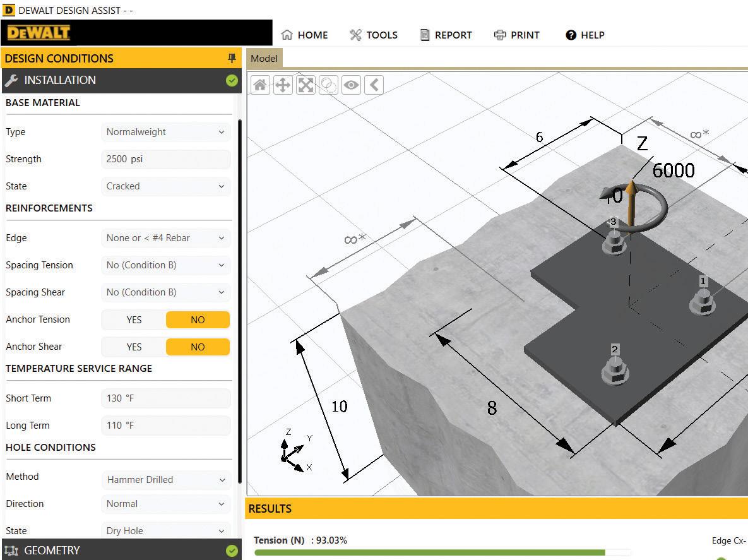748x560 pixels.
Task: Set Anchor Shear reinforcement to NO
Action: pyautogui.click(x=198, y=347)
